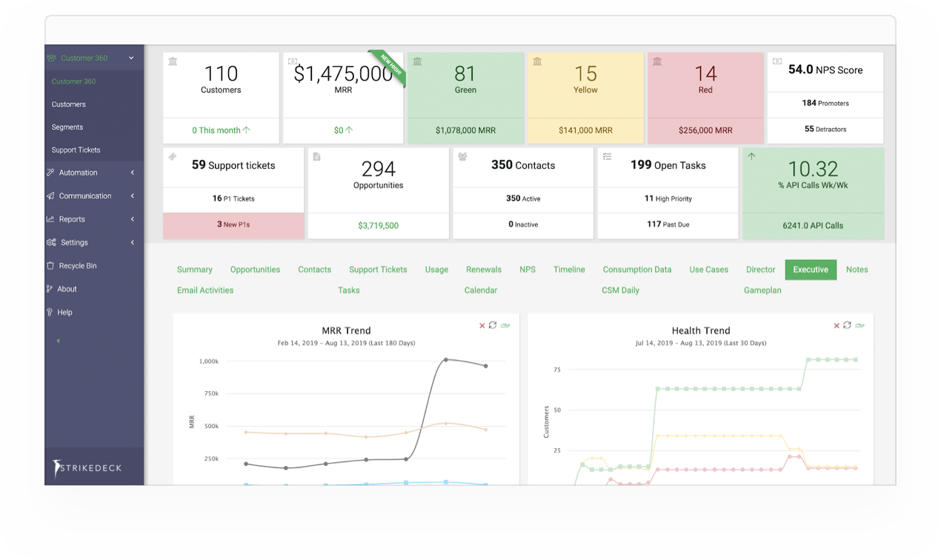
Task: Click the Settings gear icon in sidebar
Action: 51,242
